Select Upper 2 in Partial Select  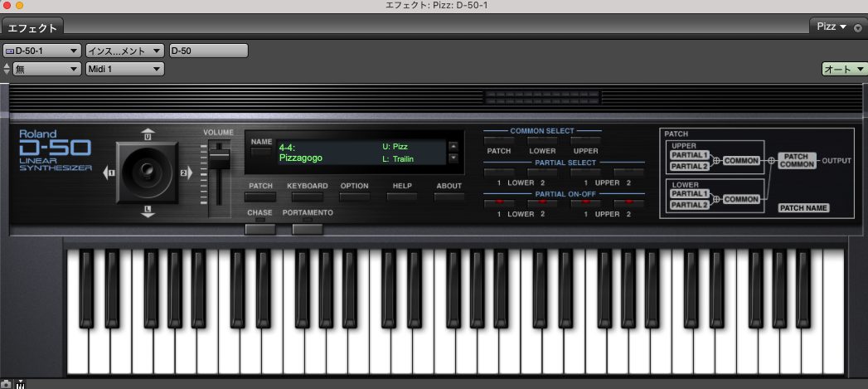pos(629,173)
